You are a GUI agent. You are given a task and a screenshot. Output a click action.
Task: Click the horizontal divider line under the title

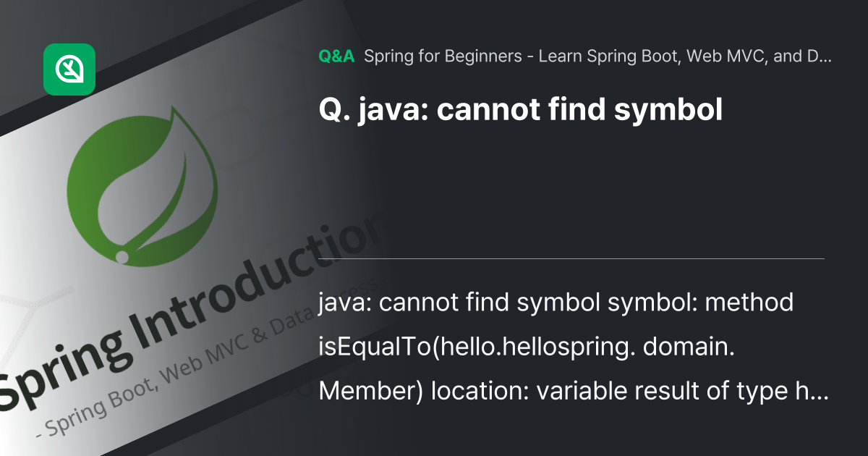pos(571,258)
